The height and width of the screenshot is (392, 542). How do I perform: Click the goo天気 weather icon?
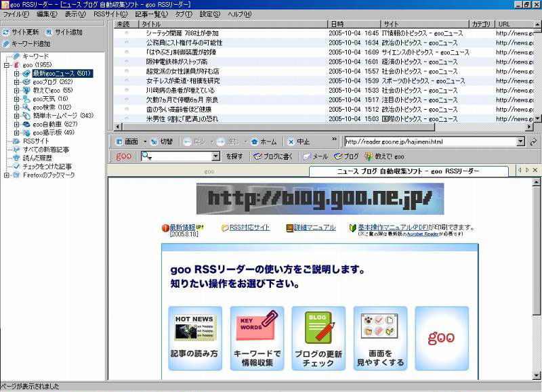click(x=26, y=99)
